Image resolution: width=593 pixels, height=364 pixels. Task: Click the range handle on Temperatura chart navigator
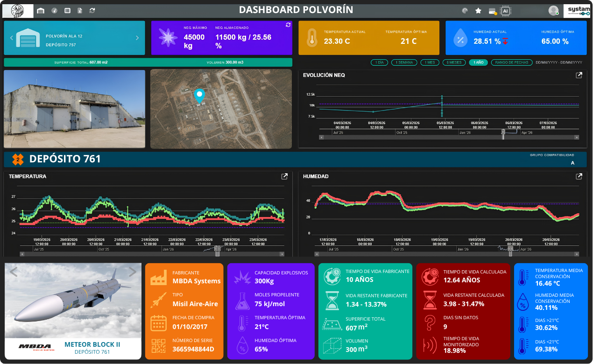point(217,249)
